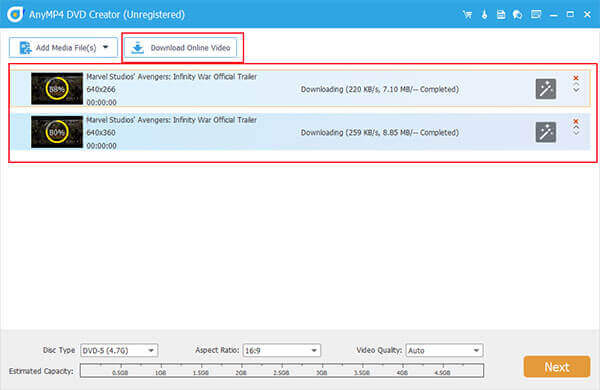Click the menu icon beside minimize
The width and height of the screenshot is (600, 390).
click(x=536, y=15)
